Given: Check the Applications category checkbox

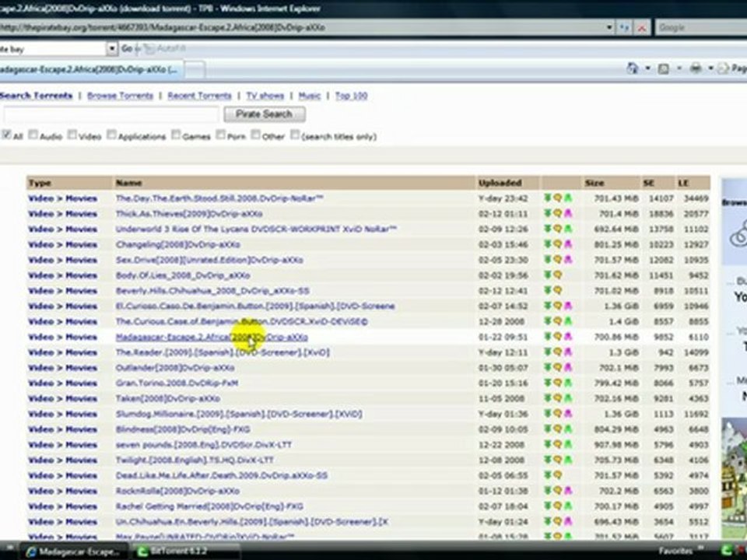Looking at the screenshot, I should 111,135.
